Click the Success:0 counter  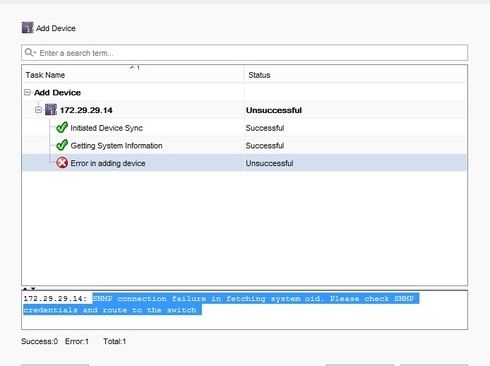point(39,341)
